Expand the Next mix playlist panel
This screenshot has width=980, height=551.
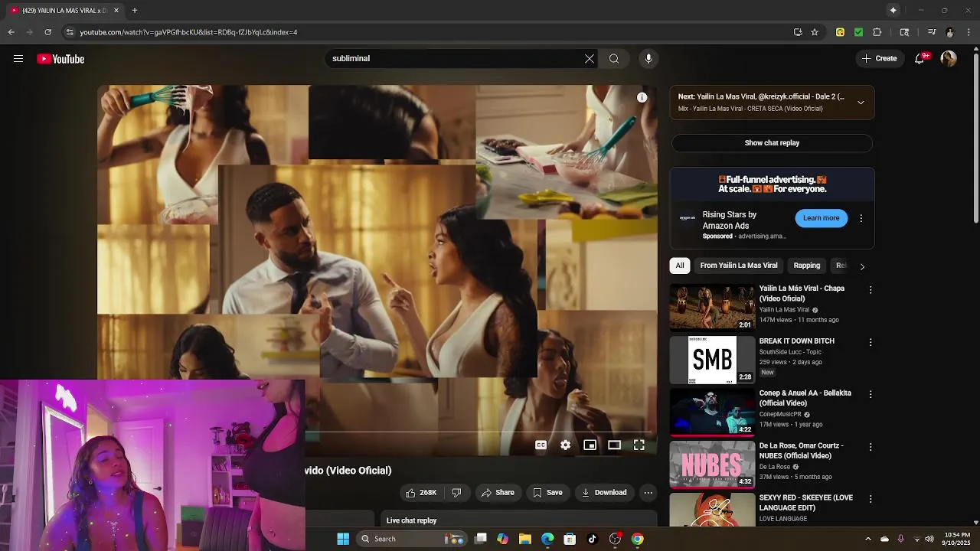(x=861, y=103)
